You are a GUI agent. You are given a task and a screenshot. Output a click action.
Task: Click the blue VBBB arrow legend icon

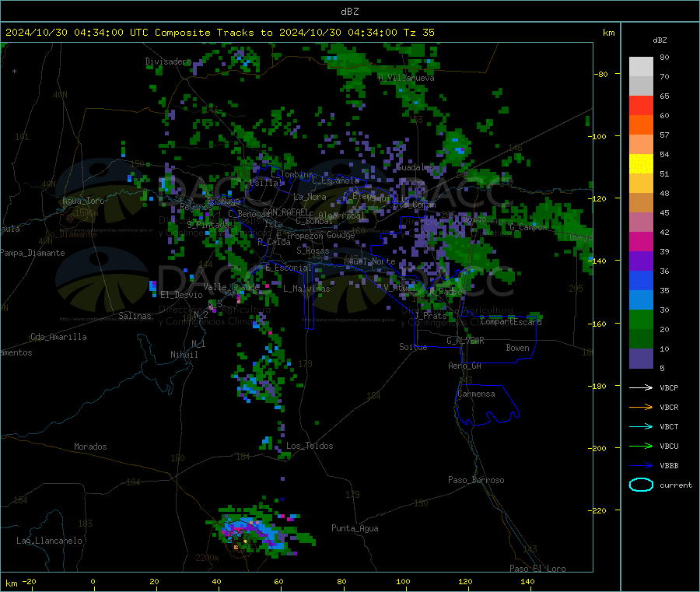(641, 466)
